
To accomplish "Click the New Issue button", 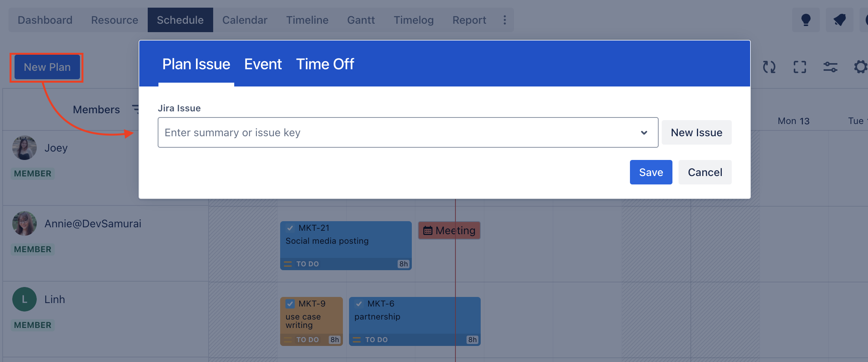I will (697, 132).
